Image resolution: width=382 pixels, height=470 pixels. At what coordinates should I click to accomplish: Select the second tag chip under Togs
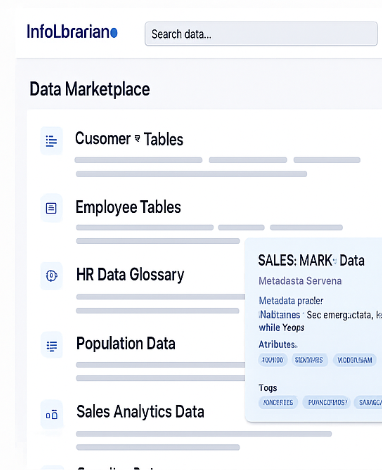pos(327,402)
